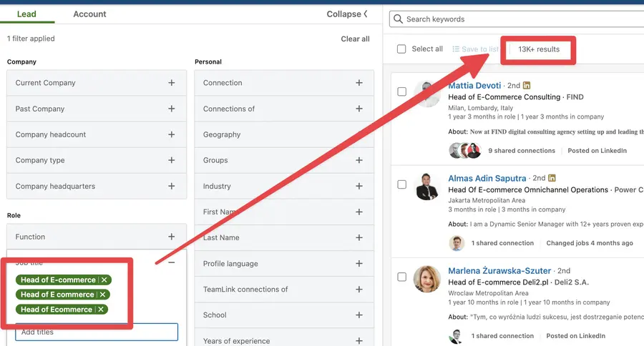Viewport: 644px width, 346px height.
Task: Click Posted on LinkedIn for Marlena
Action: click(x=576, y=336)
